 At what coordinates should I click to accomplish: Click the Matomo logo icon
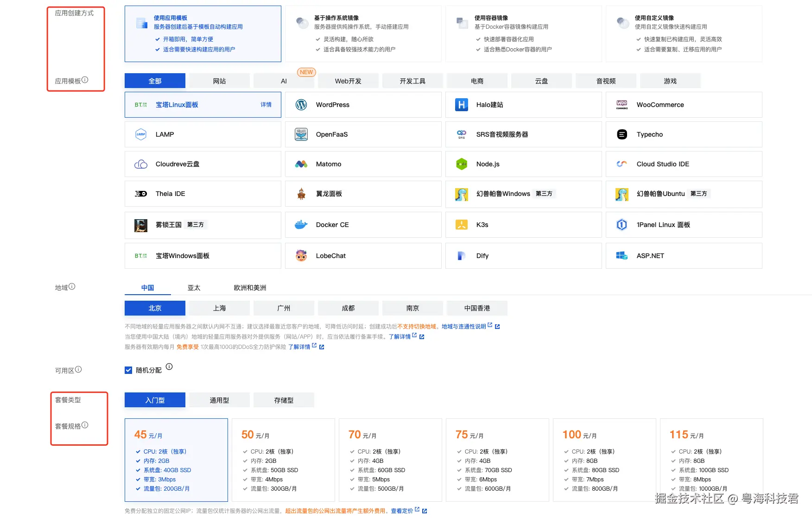[x=301, y=164]
